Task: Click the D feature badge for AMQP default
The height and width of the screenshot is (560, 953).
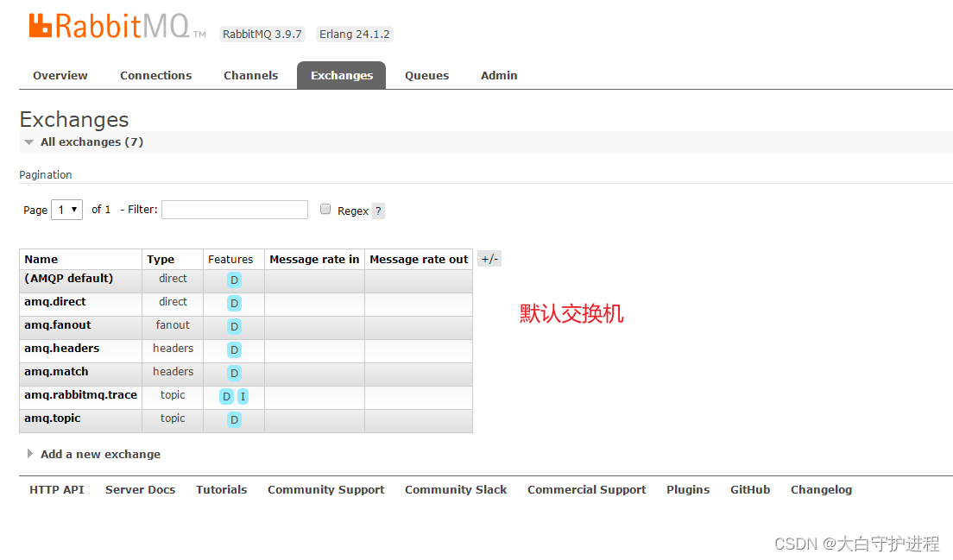Action: click(234, 280)
